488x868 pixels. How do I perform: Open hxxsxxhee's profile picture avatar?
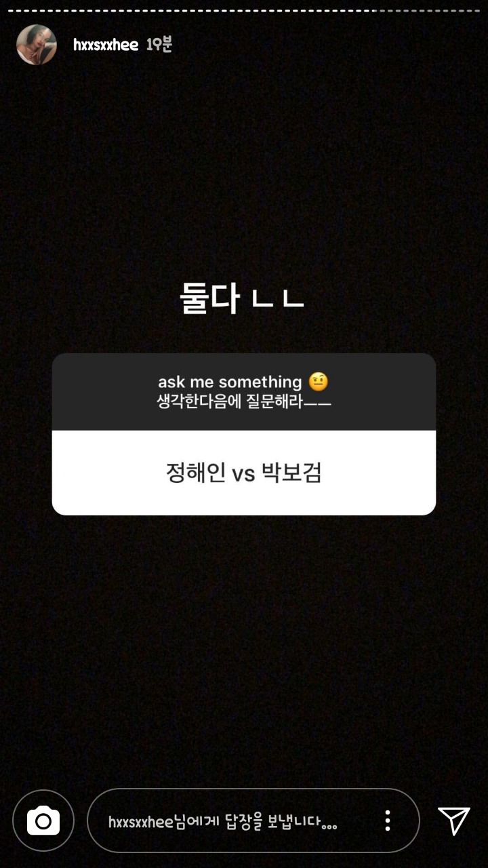37,45
